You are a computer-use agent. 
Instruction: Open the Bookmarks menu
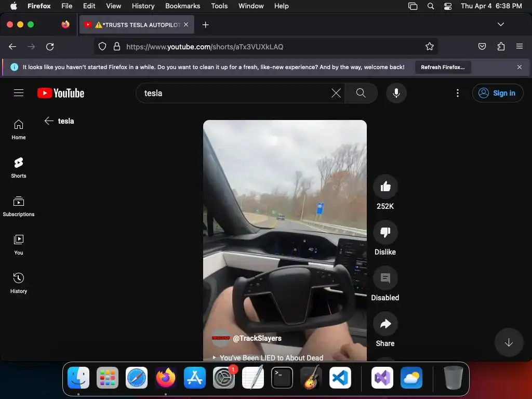tap(182, 6)
